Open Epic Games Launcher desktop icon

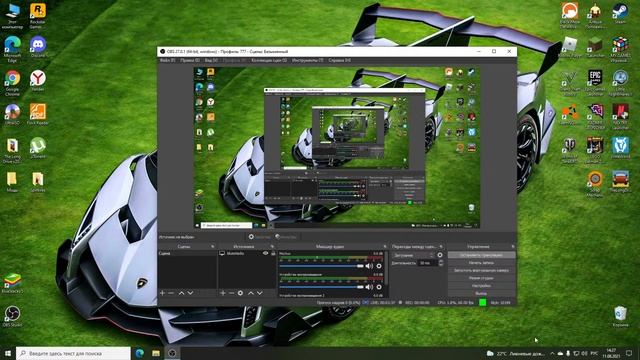click(595, 82)
